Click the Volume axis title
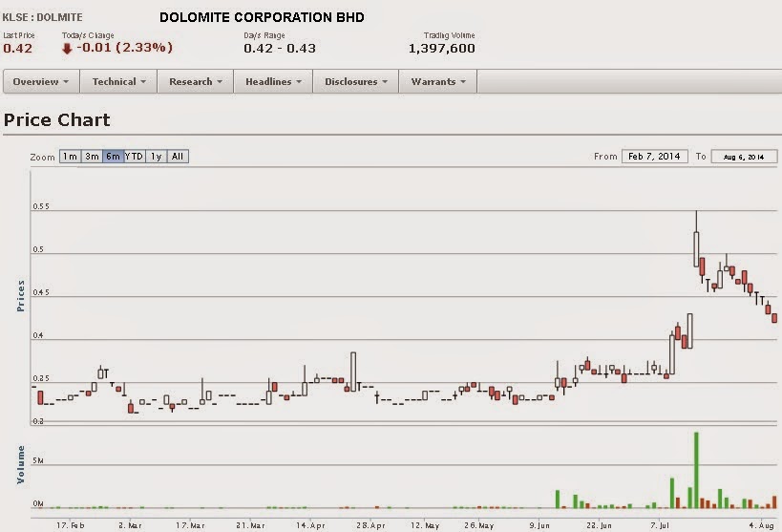Image resolution: width=782 pixels, height=532 pixels. pos(20,464)
